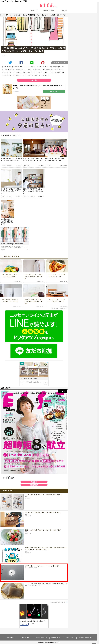
Task: Click the arrow on the weight loss ad
Action: pos(26,248)
